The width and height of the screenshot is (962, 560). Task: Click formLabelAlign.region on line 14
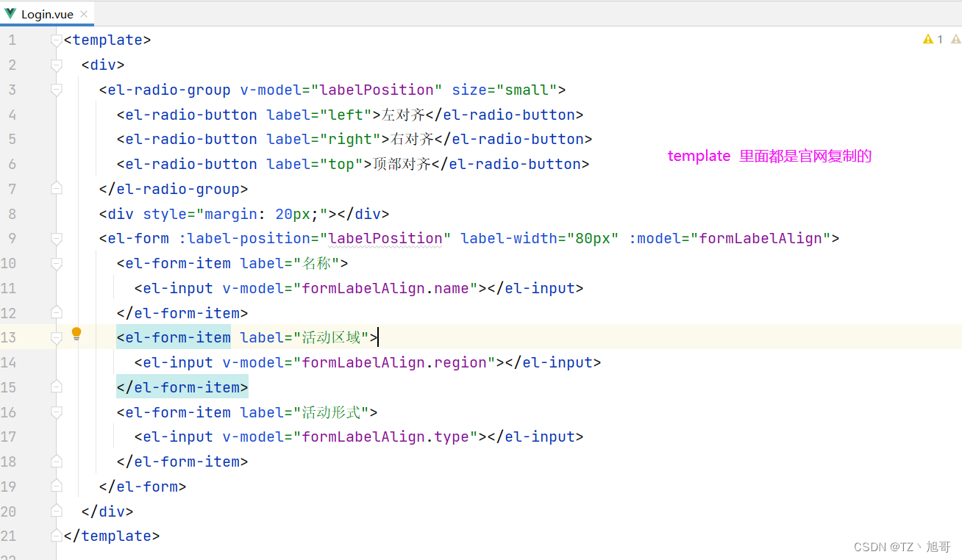tap(394, 362)
